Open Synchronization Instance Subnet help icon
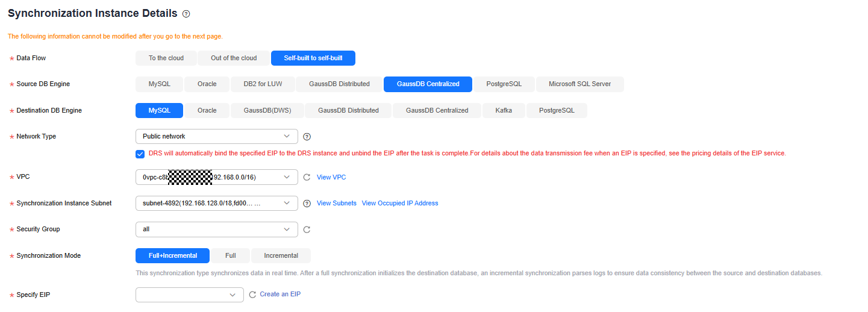 (307, 204)
